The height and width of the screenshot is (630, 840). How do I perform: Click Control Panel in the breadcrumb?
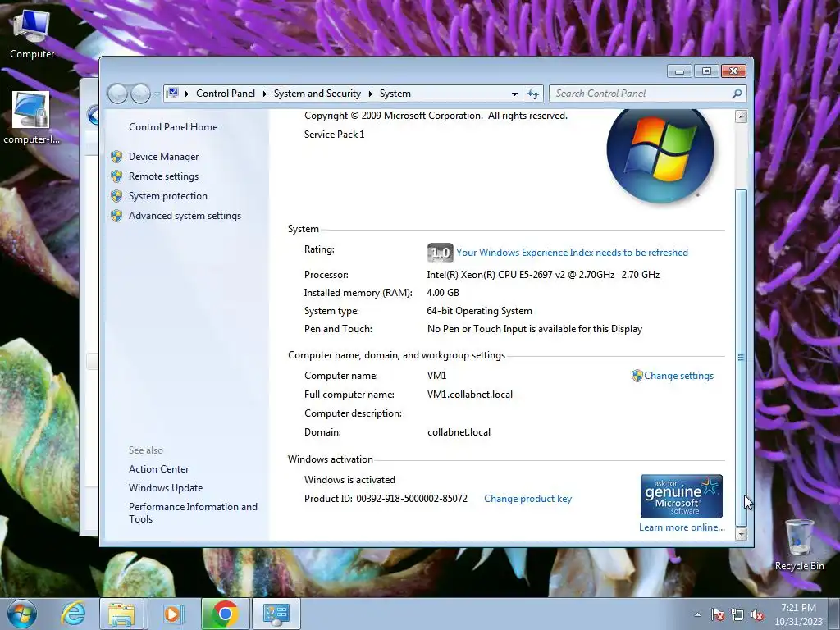[x=226, y=94]
